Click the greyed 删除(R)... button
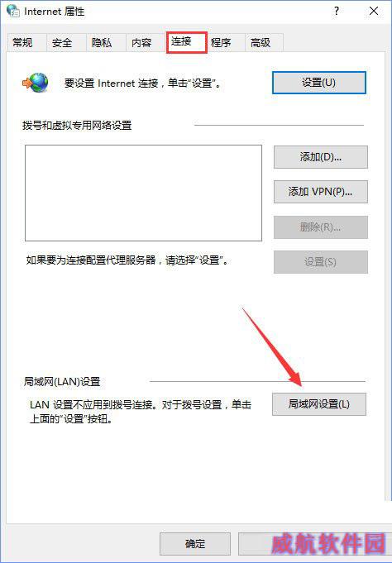The image size is (392, 563). point(321,227)
